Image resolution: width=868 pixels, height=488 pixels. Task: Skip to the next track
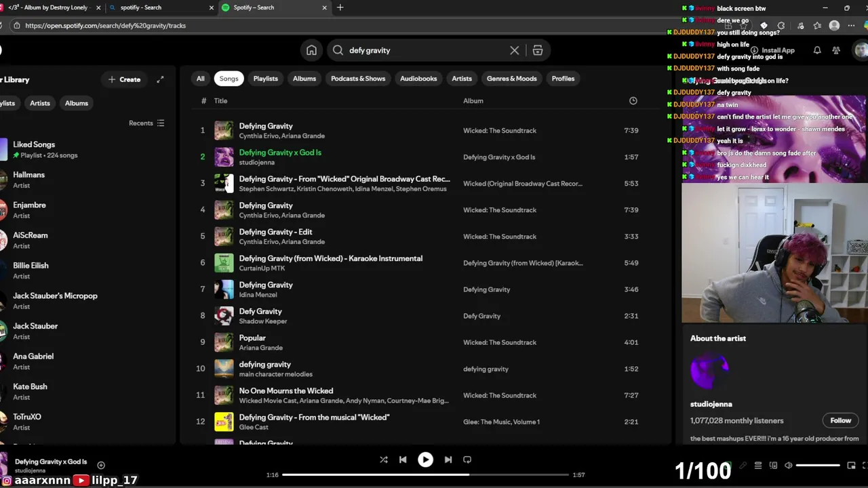pyautogui.click(x=448, y=460)
